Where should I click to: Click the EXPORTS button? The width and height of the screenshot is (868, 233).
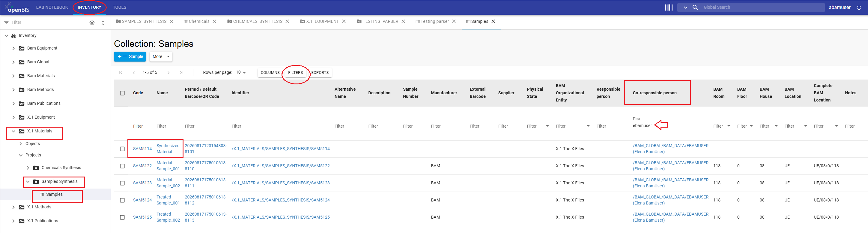coord(320,73)
